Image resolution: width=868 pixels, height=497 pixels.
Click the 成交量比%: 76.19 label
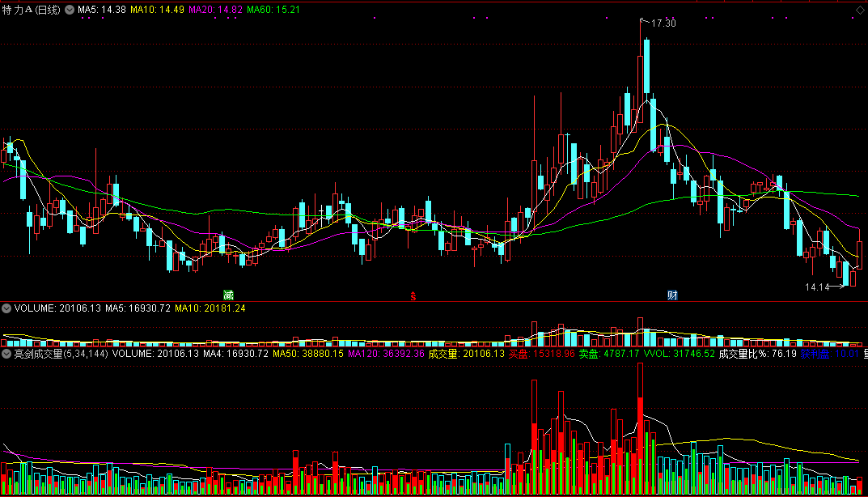757,354
